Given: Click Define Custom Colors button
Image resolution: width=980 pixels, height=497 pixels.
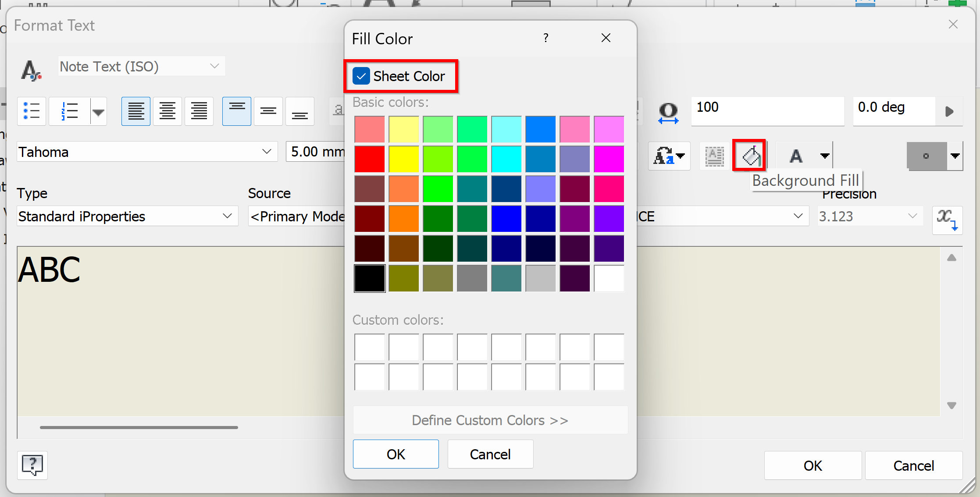Looking at the screenshot, I should (490, 420).
